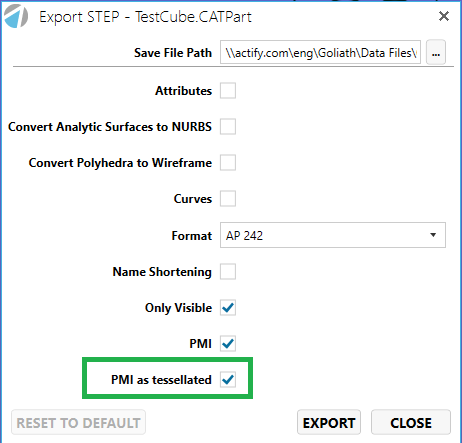The height and width of the screenshot is (443, 462).
Task: Enable Convert Analytic Surfaces to NURBS
Action: point(228,127)
